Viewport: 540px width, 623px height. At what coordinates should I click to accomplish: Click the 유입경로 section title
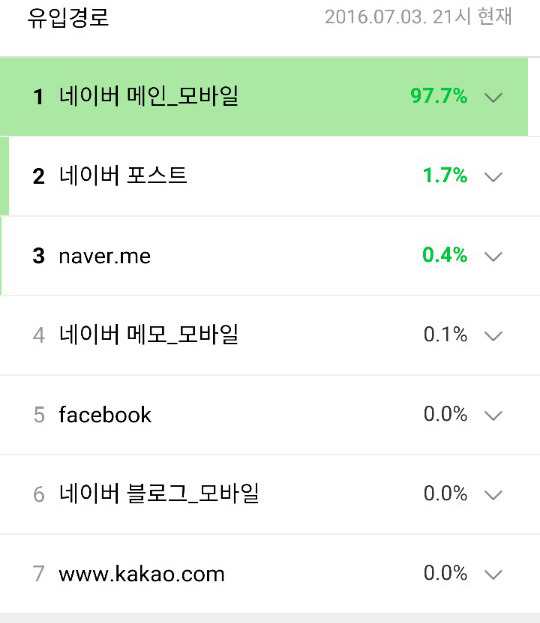[68, 17]
